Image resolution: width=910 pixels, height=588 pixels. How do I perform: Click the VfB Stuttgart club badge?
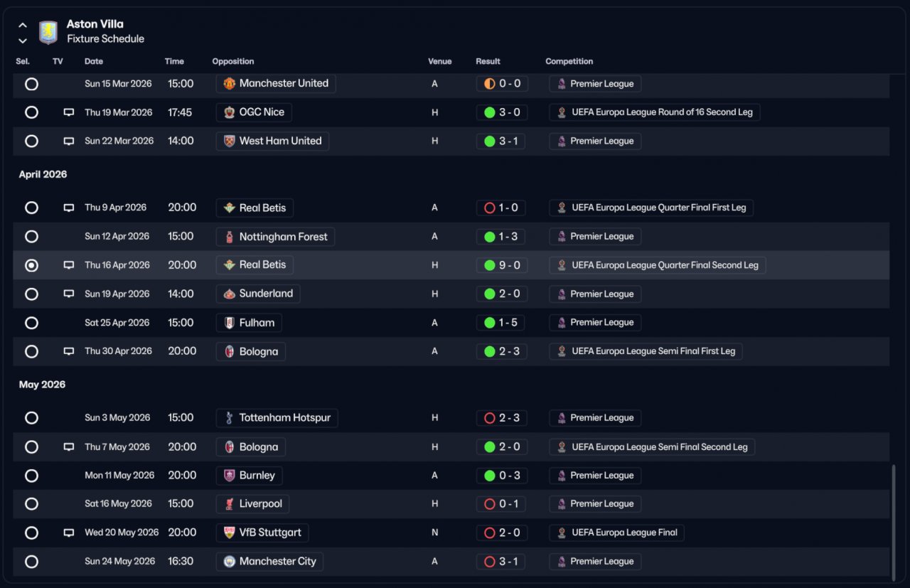pos(229,533)
